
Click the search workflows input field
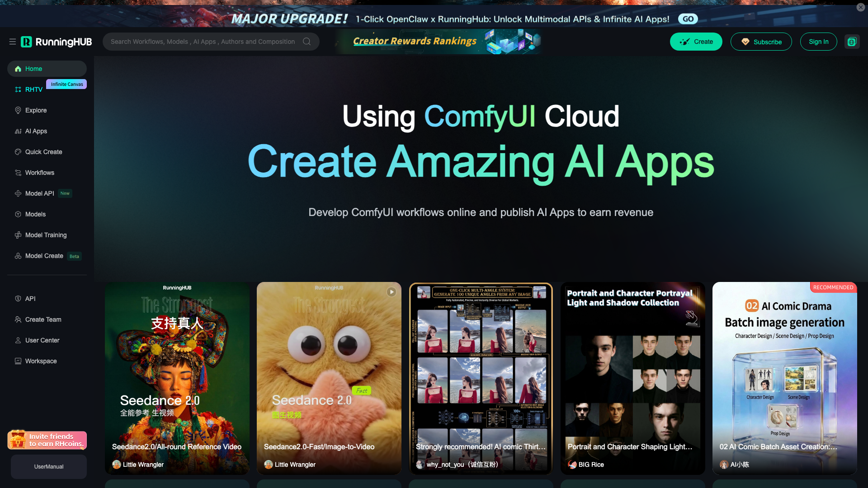[203, 42]
